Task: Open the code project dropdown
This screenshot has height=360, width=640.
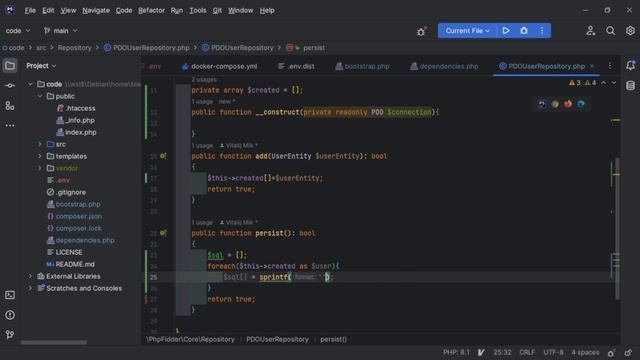Action: 18,31
